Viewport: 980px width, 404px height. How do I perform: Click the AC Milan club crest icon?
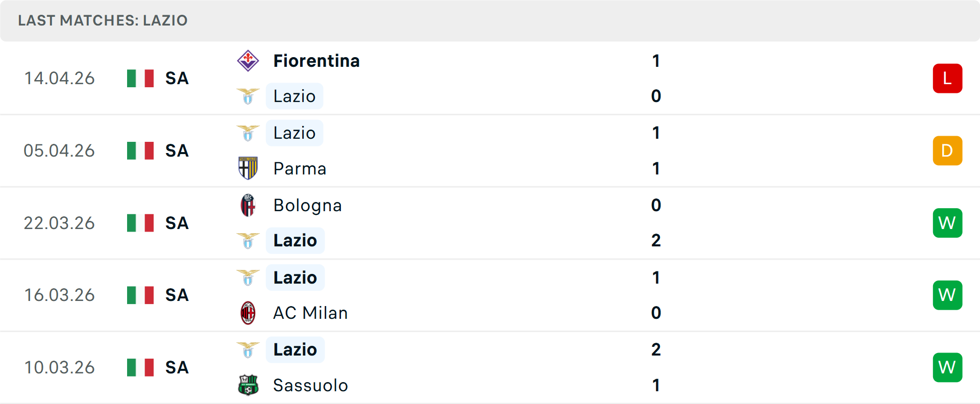[248, 313]
